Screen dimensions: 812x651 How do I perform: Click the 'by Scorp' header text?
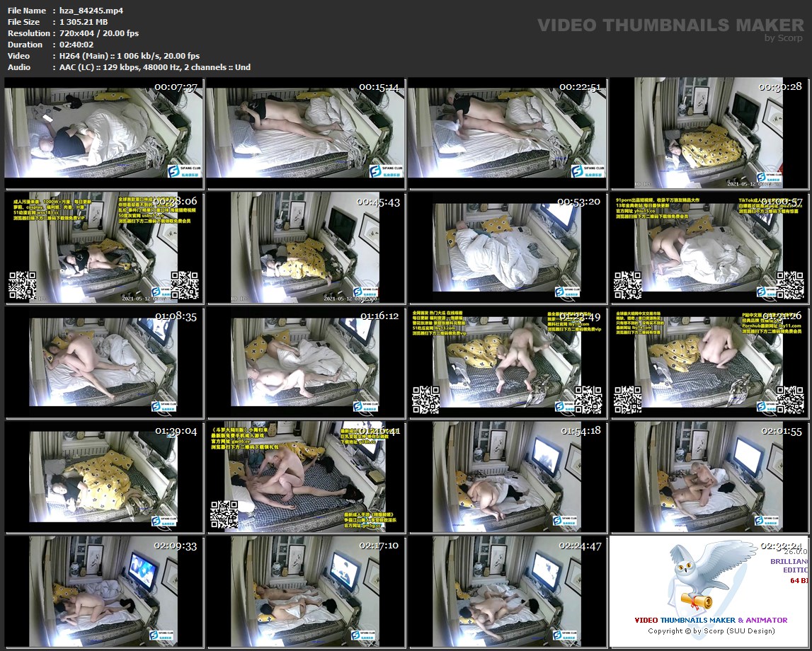click(x=784, y=38)
